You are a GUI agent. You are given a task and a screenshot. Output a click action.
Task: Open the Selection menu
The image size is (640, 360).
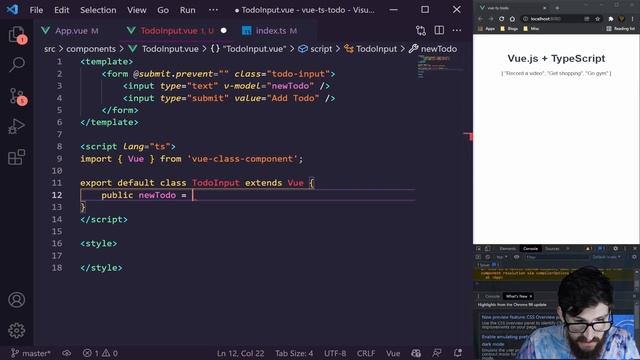pos(98,10)
